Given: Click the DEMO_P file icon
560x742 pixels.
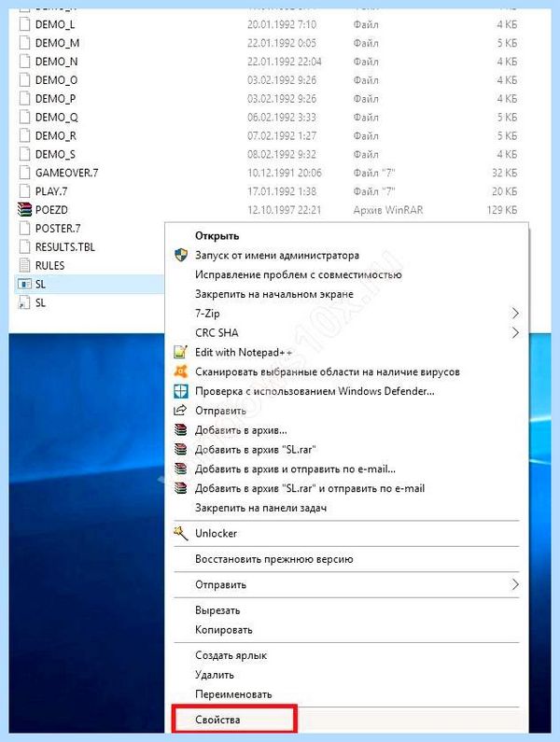Looking at the screenshot, I should pyautogui.click(x=24, y=98).
